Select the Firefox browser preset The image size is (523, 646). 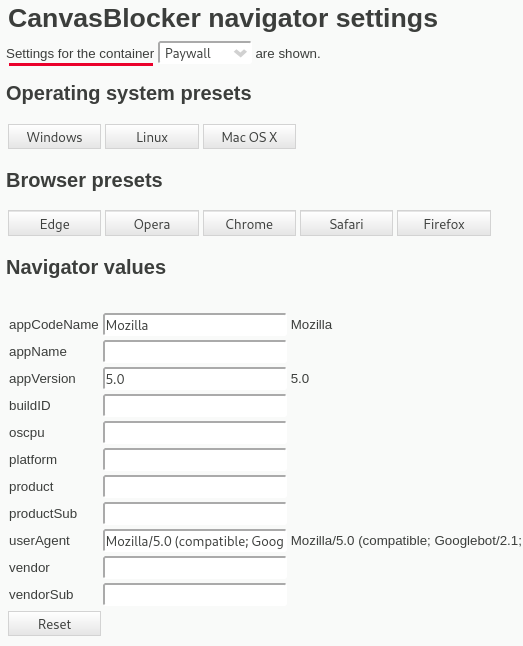click(x=444, y=224)
